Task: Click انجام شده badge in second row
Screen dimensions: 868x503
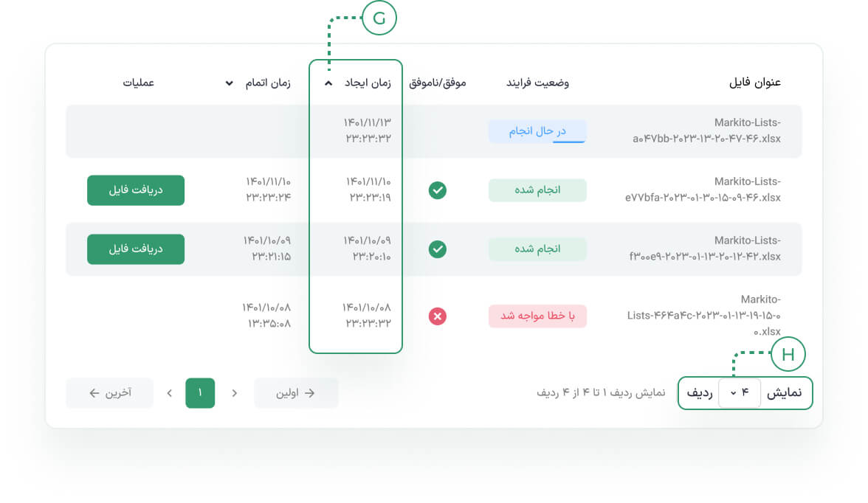Action: 537,190
